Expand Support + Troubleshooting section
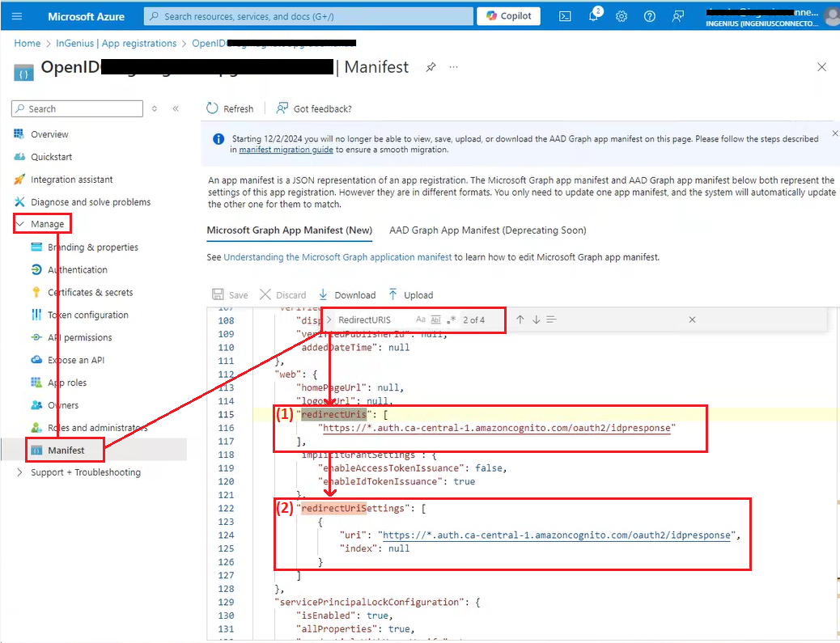840x643 pixels. click(20, 472)
